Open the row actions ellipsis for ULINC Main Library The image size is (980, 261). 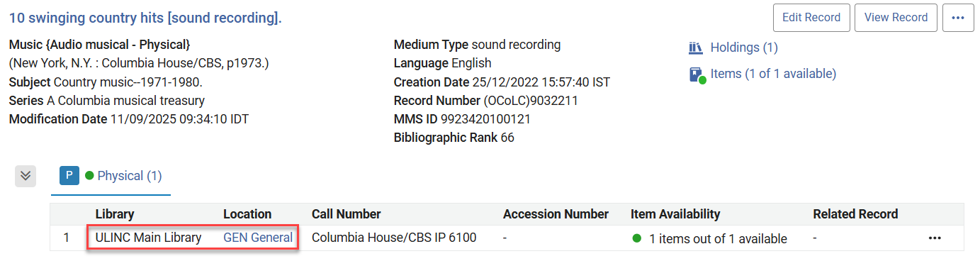coord(935,238)
